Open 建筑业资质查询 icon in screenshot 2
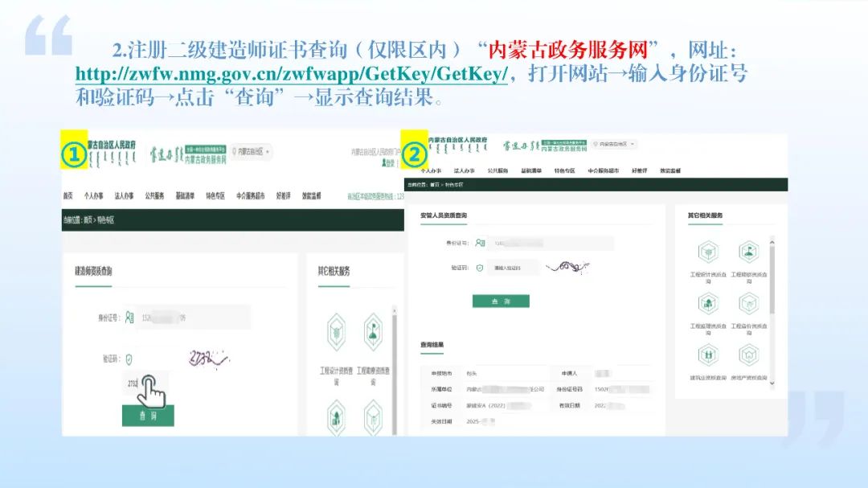This screenshot has width=868, height=488. pos(708,355)
